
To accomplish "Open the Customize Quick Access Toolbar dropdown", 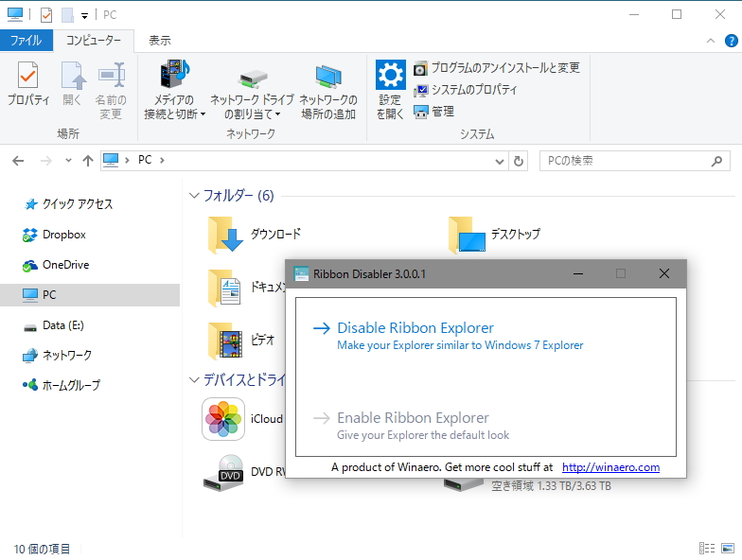I will [84, 16].
